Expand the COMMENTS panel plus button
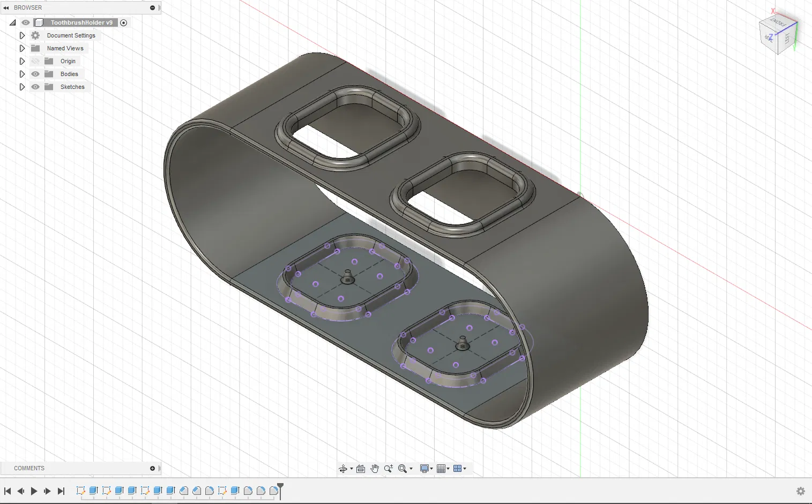The width and height of the screenshot is (812, 504). pyautogui.click(x=152, y=469)
